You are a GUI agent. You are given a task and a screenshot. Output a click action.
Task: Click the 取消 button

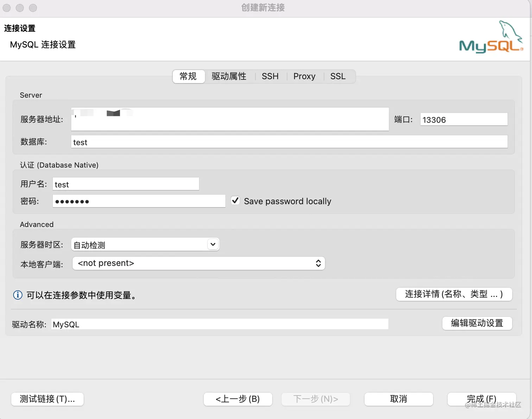pyautogui.click(x=399, y=399)
